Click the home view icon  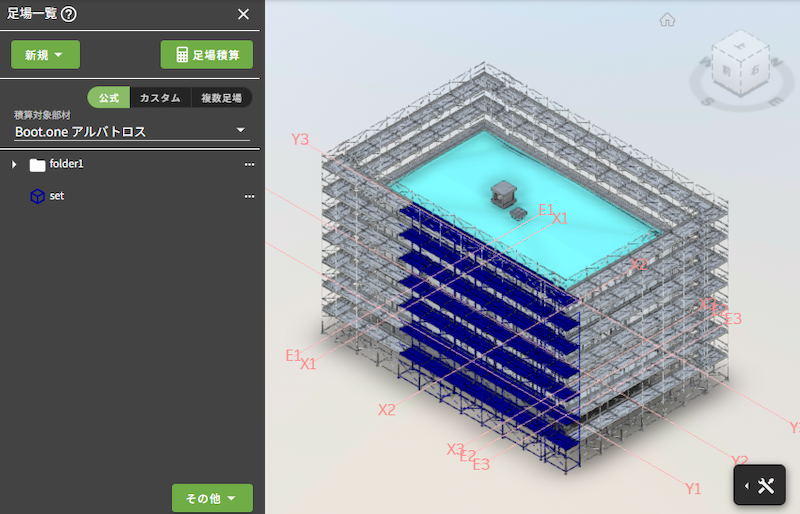pyautogui.click(x=667, y=19)
